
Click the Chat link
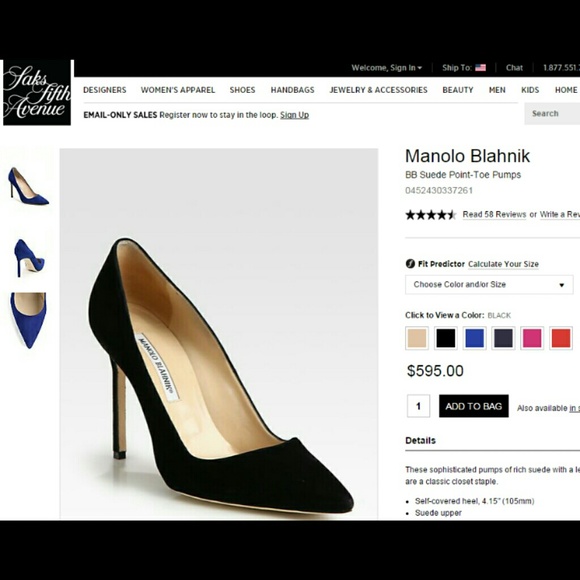pos(514,68)
